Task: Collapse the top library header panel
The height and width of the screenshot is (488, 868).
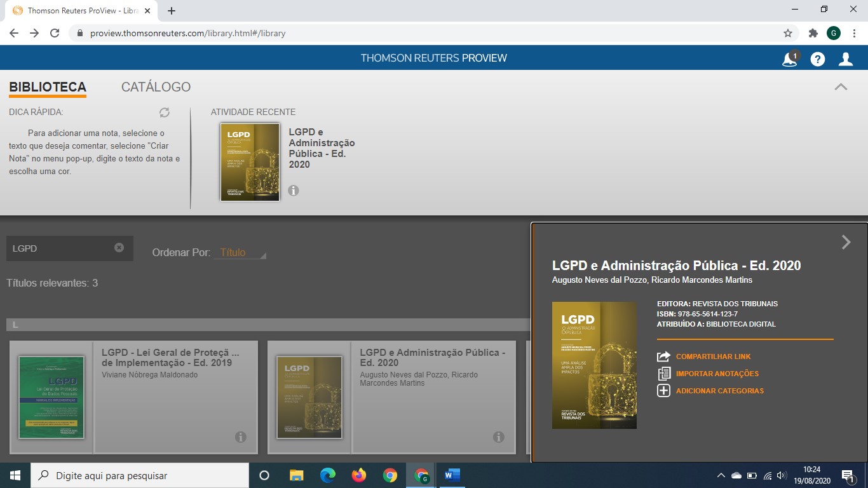Action: [841, 87]
